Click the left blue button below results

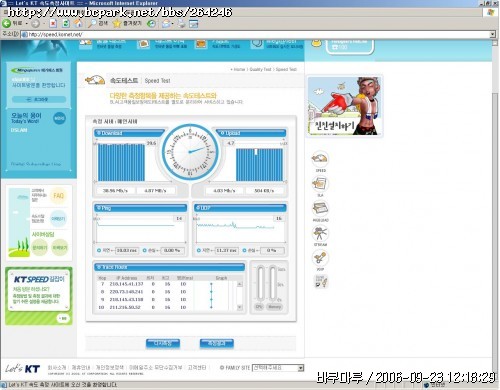pyautogui.click(x=163, y=343)
